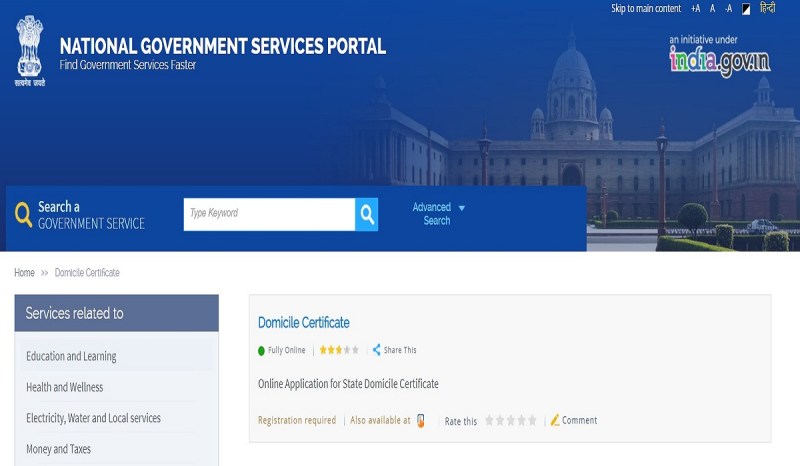Switch language to Hindi

pos(767,8)
